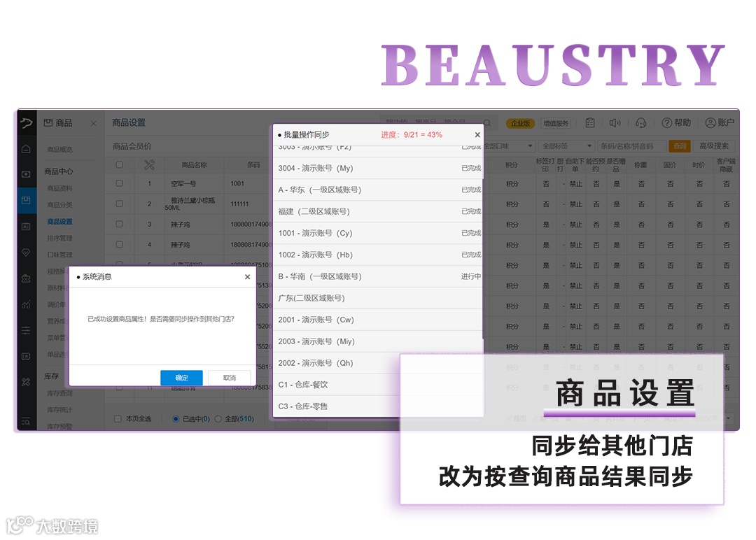Click the app logo at sidebar top
The width and height of the screenshot is (756, 540).
26,123
